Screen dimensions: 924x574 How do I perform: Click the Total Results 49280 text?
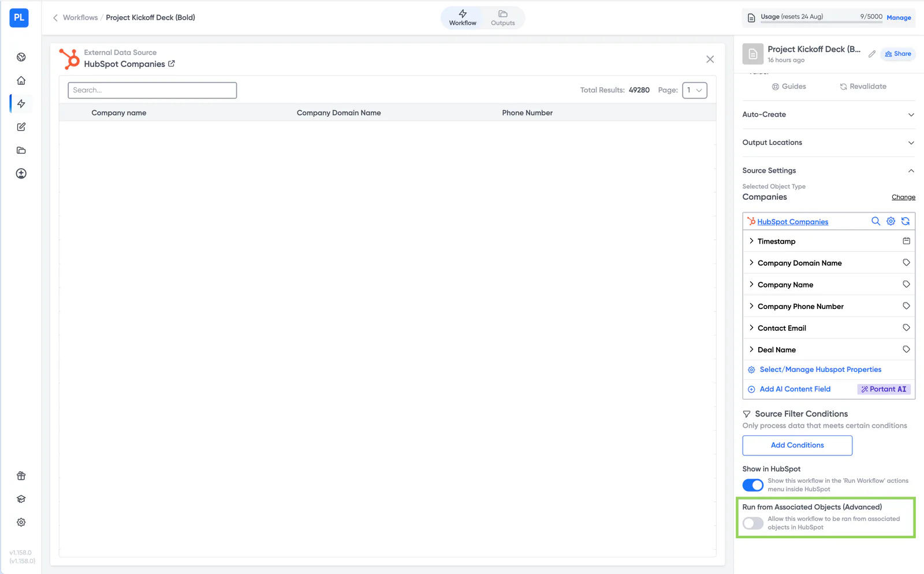(615, 90)
